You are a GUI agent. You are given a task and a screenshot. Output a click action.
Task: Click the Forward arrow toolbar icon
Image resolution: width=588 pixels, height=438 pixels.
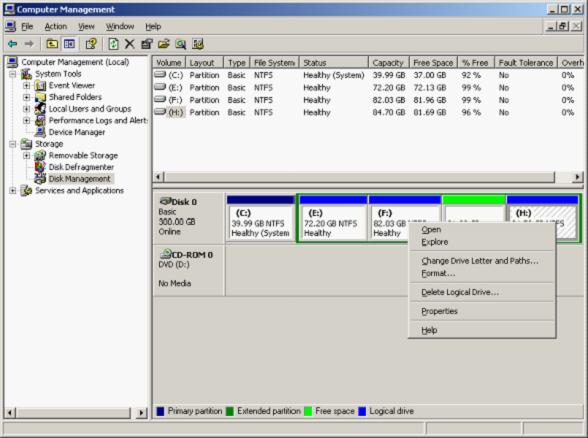tap(29, 44)
